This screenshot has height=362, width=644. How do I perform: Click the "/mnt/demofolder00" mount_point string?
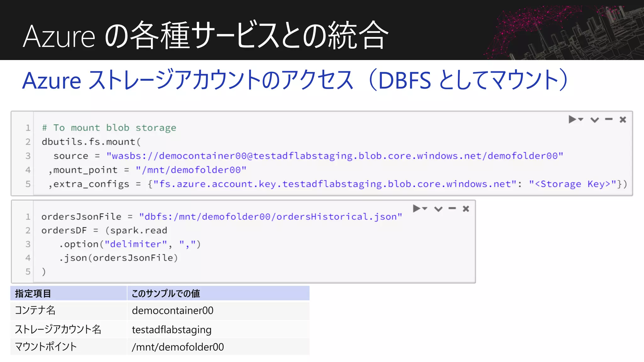191,170
